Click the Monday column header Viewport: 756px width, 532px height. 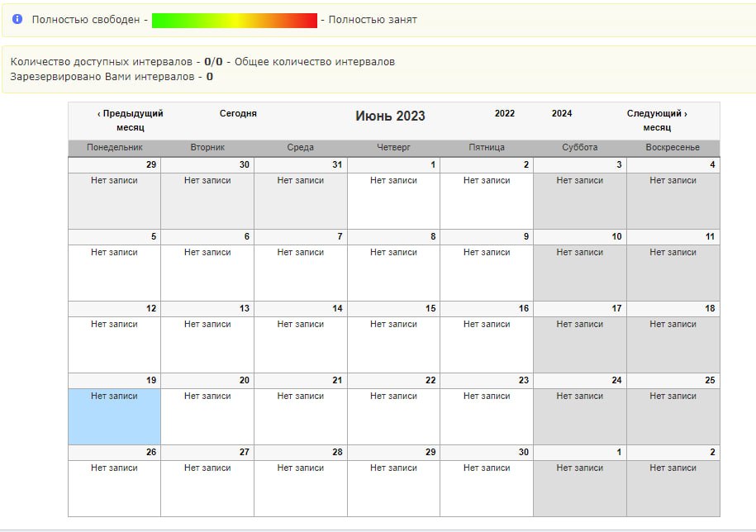click(x=114, y=148)
